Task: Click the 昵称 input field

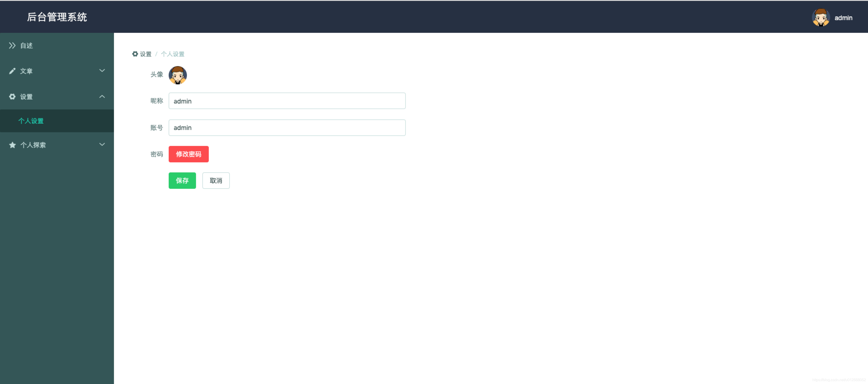Action: click(287, 101)
